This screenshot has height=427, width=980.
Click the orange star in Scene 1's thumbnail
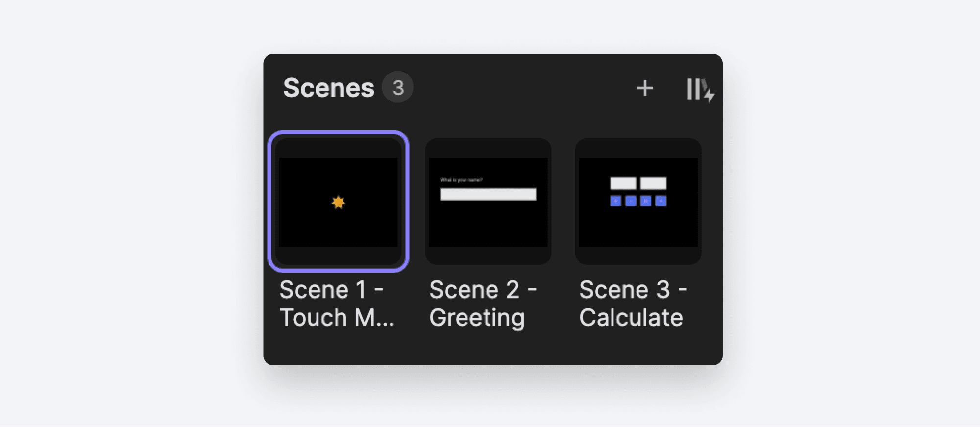(340, 201)
